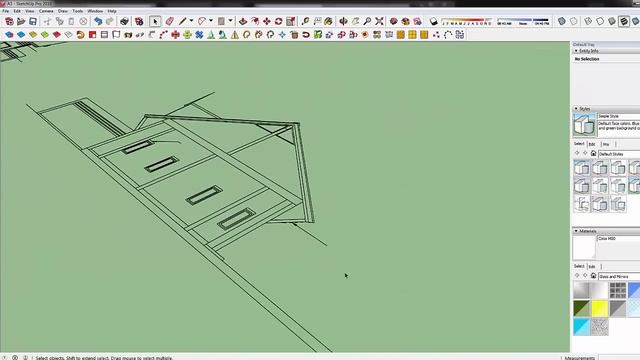Open the Tools menu
This screenshot has height=360, width=640.
coord(78,11)
